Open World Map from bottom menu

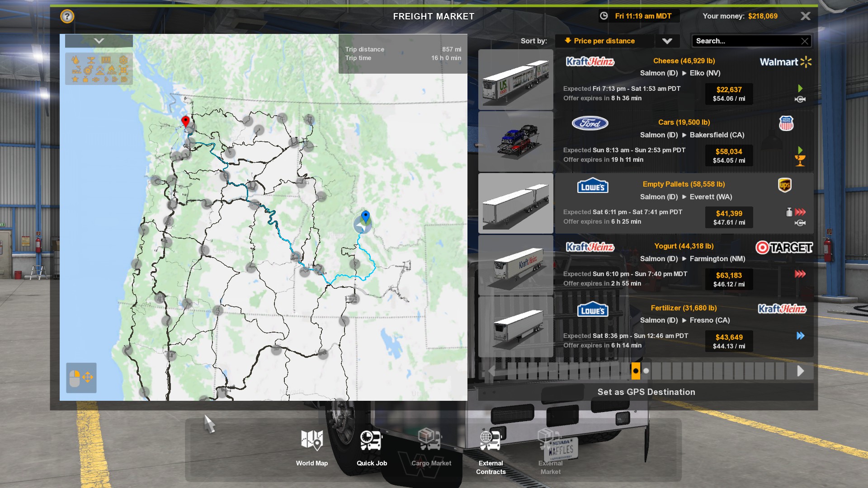[312, 447]
